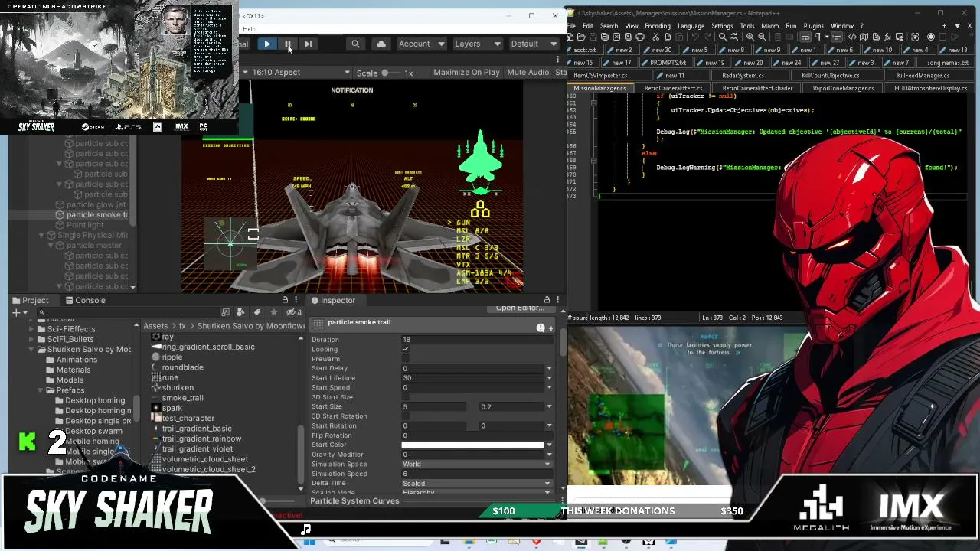The height and width of the screenshot is (551, 980).
Task: Toggle the 3D Start Rotation checkbox
Action: click(x=405, y=416)
